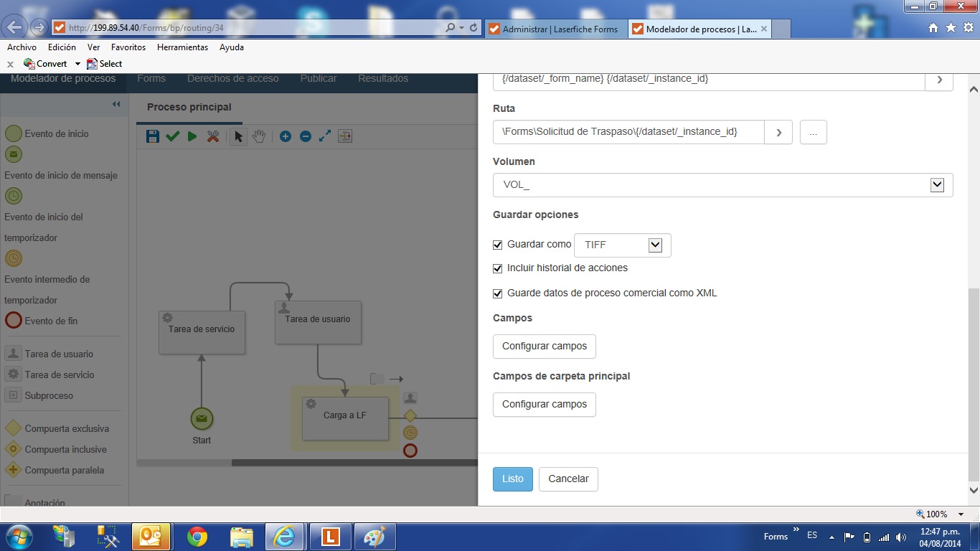Image resolution: width=980 pixels, height=551 pixels.
Task: Switch to the Administrar | Laserfiche Forms tab
Action: (x=555, y=29)
